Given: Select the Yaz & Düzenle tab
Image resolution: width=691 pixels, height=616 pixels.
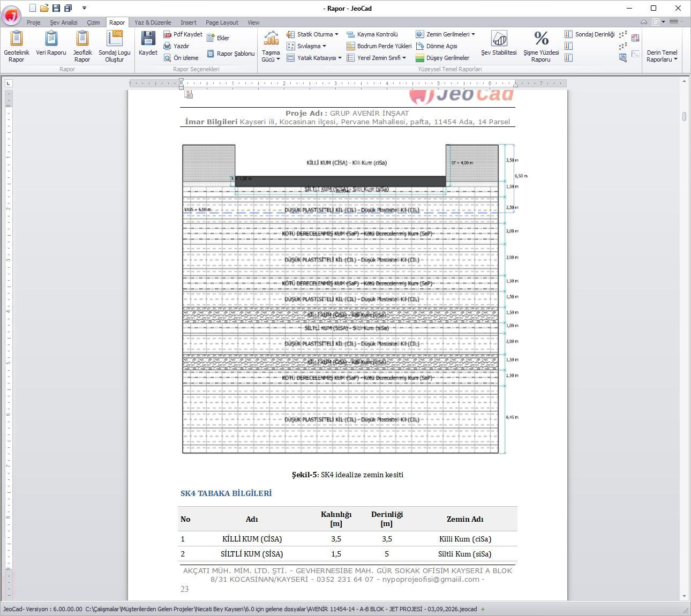Looking at the screenshot, I should (153, 22).
